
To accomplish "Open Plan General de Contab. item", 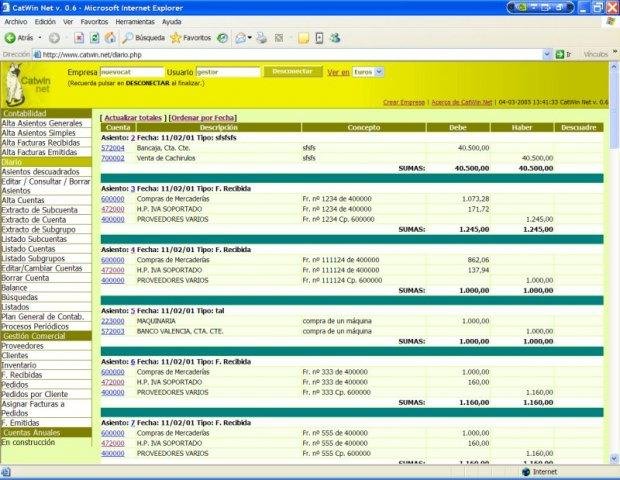I will (43, 317).
